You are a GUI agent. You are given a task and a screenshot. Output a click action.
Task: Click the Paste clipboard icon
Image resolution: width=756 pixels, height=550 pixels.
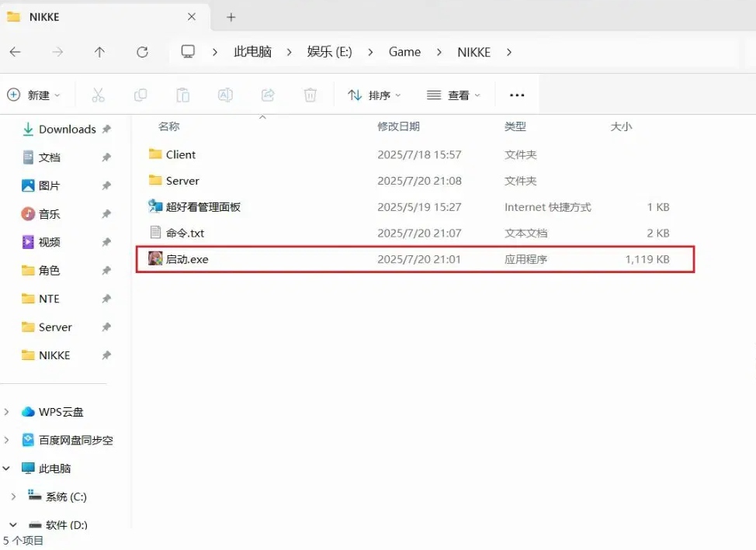182,95
